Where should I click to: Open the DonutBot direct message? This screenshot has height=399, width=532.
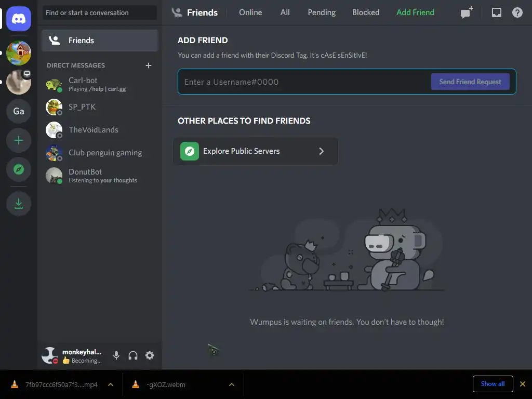pos(100,176)
